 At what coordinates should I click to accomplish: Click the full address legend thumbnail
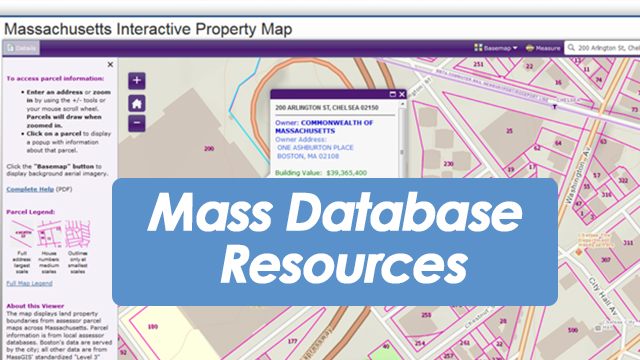point(22,234)
